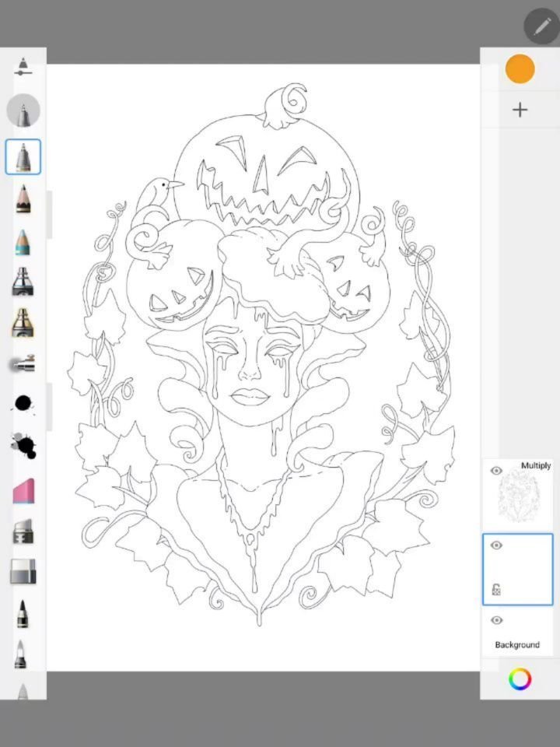Viewport: 560px width, 747px height.
Task: Open brush properties slider icon
Action: click(23, 67)
